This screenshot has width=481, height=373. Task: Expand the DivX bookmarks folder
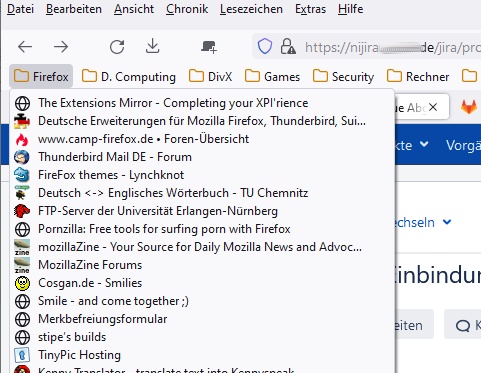(210, 77)
